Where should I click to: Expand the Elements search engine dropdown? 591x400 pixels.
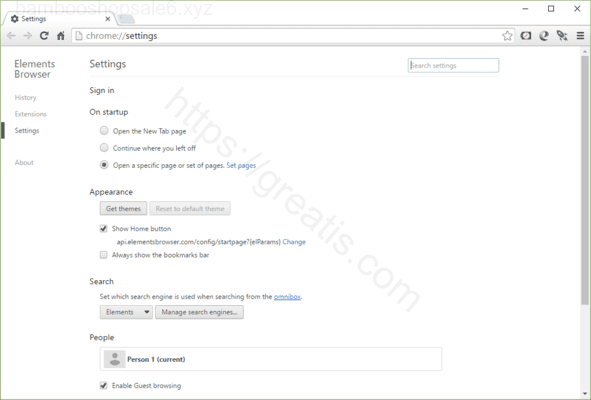(x=126, y=312)
